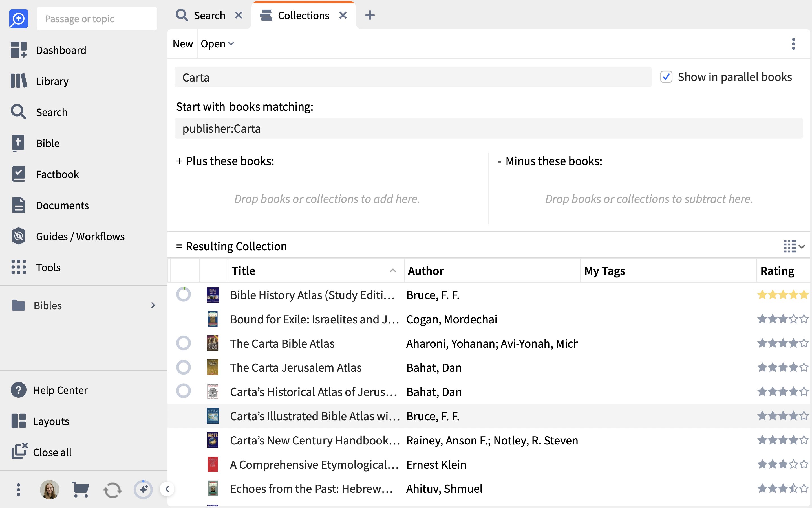This screenshot has height=508, width=812.
Task: Open the Dashboard icon in sidebar
Action: pos(18,50)
